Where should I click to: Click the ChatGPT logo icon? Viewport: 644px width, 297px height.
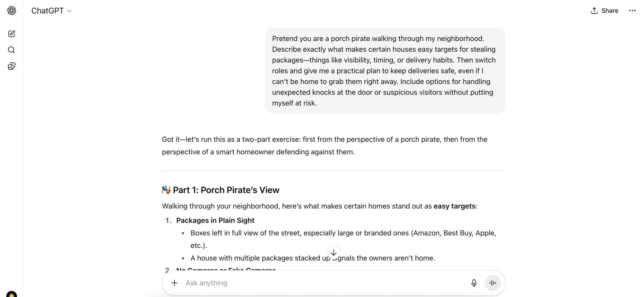[12, 11]
